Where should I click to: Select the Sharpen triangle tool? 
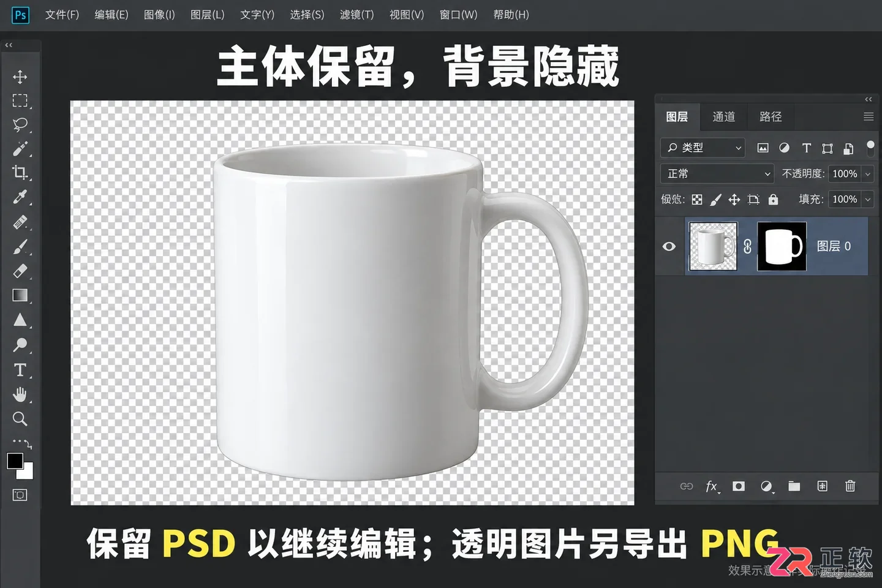tap(20, 320)
